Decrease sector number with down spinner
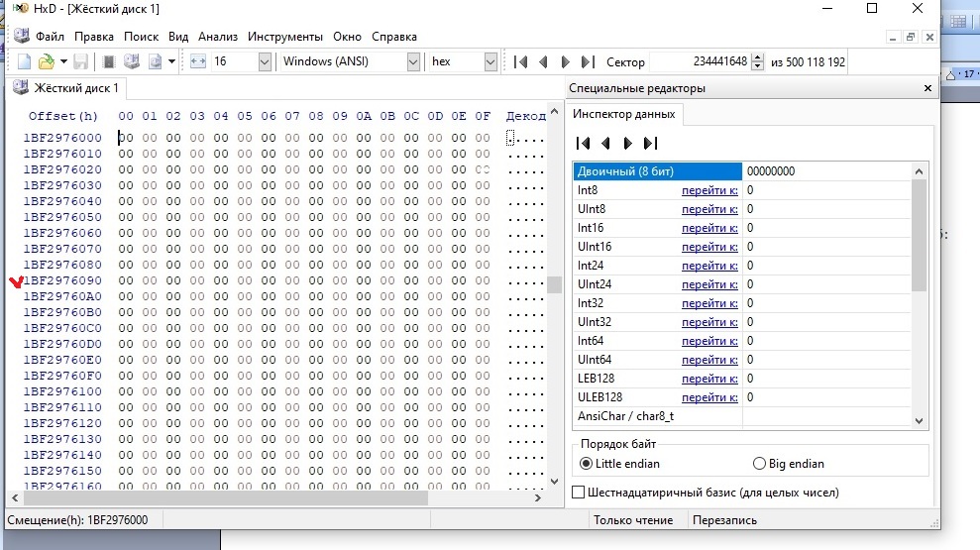The image size is (980, 550). coord(757,66)
